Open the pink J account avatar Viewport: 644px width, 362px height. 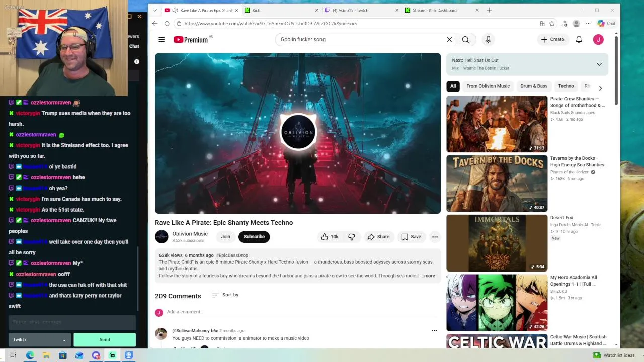coord(598,39)
